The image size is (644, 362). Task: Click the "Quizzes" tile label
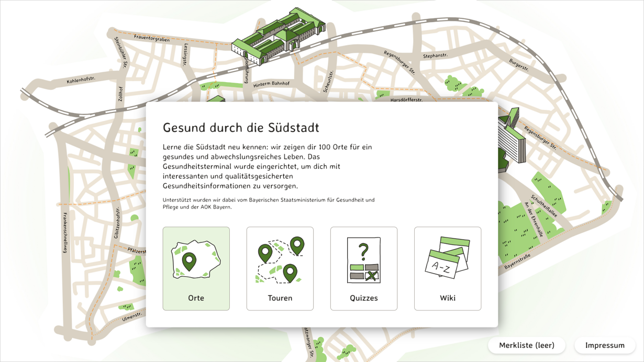tap(364, 298)
